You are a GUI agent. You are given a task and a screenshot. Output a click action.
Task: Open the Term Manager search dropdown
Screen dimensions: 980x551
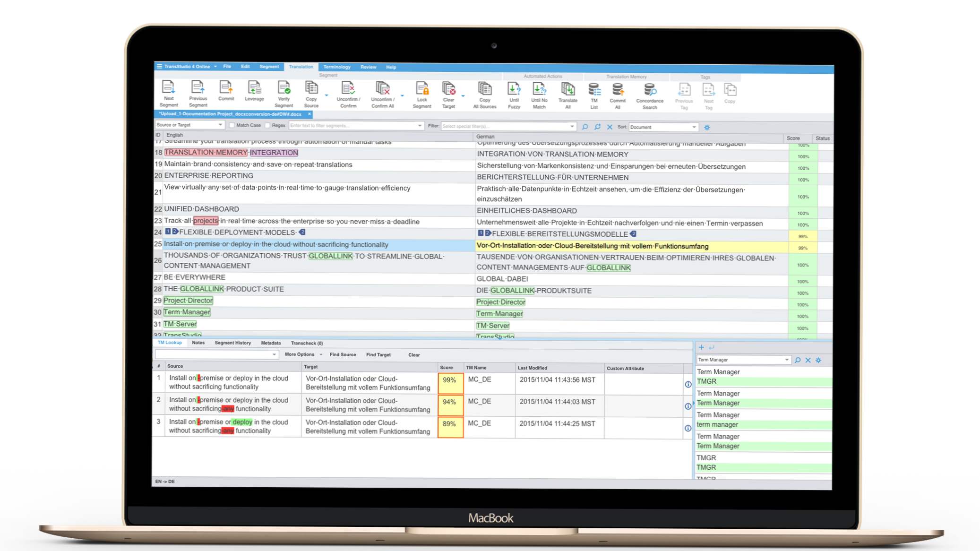tap(787, 360)
